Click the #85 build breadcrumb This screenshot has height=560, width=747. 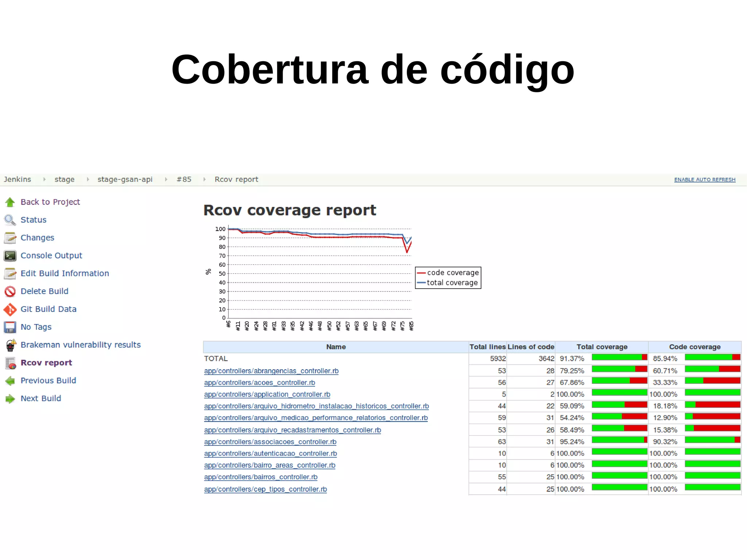coord(184,179)
